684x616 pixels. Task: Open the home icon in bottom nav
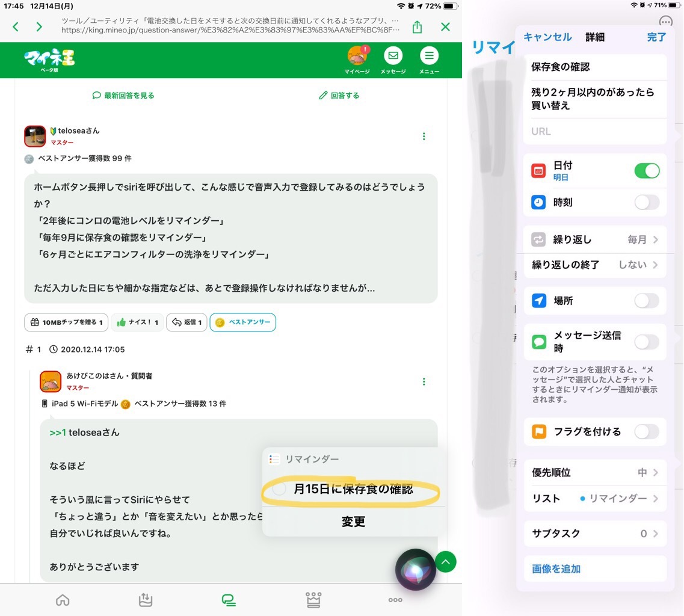point(63,600)
